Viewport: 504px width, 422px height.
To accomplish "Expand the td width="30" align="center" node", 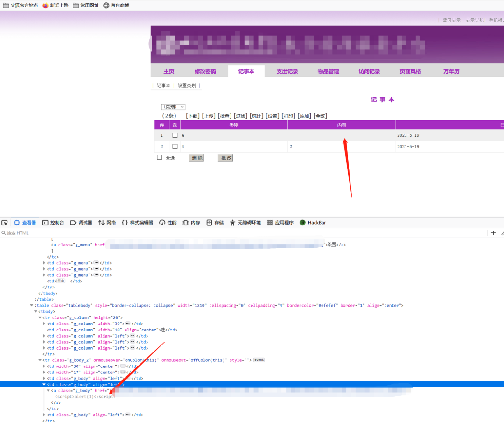I will pyautogui.click(x=44, y=366).
